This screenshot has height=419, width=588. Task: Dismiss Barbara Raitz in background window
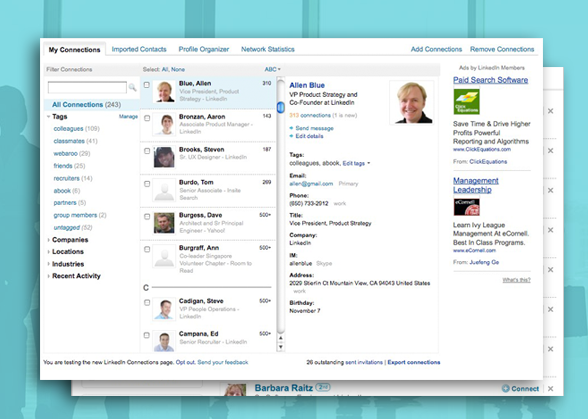(x=550, y=389)
